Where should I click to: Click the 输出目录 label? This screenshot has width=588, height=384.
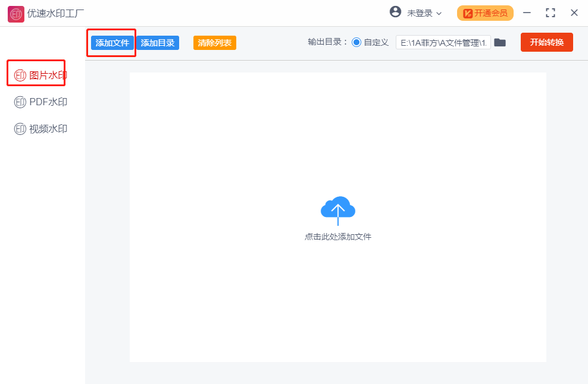pyautogui.click(x=327, y=42)
